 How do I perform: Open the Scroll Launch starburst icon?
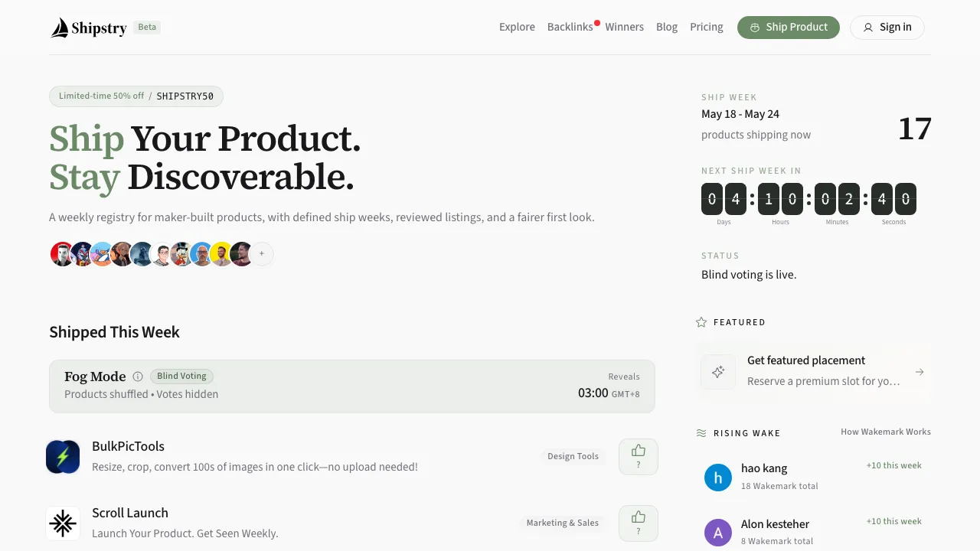pos(63,523)
